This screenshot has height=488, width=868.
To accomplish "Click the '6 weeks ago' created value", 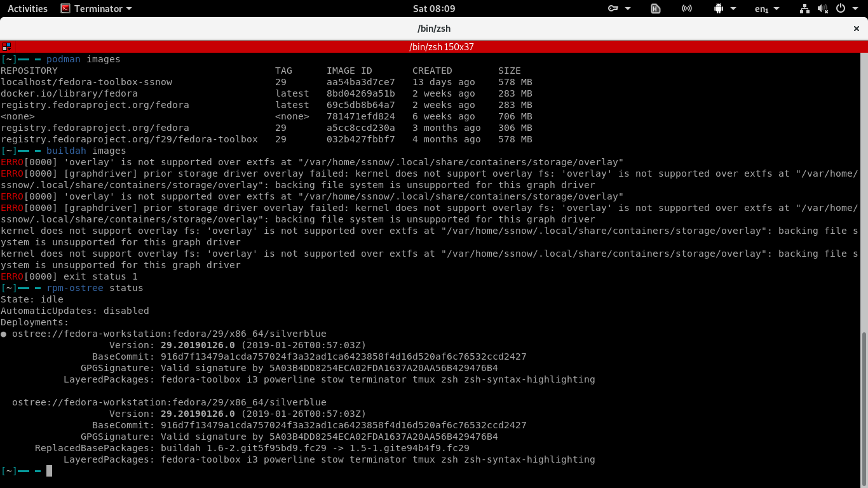I will (444, 116).
